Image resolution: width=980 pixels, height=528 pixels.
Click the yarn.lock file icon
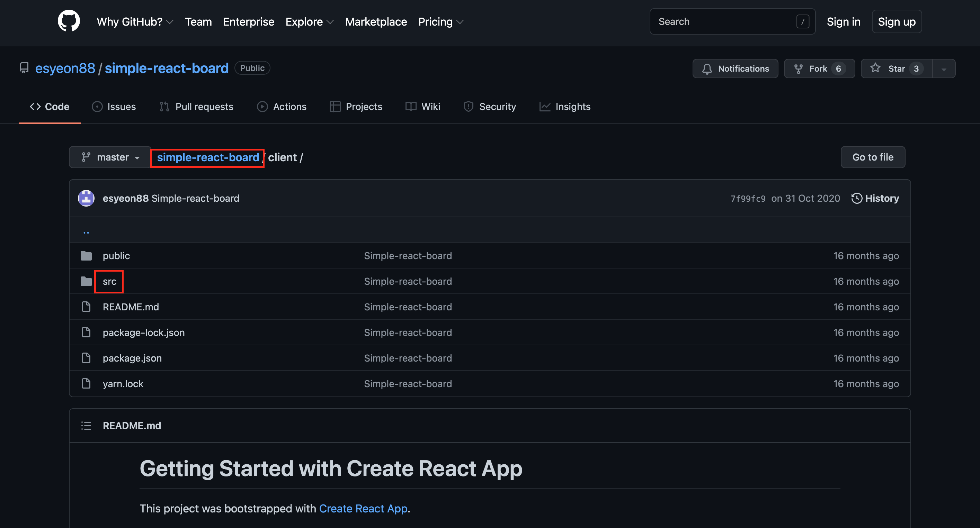[x=86, y=384]
